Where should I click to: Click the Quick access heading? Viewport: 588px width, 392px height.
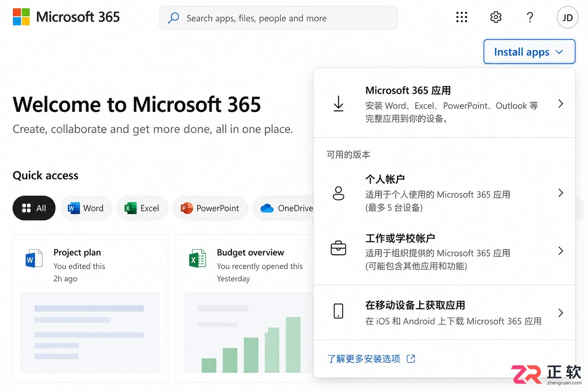[x=45, y=175]
